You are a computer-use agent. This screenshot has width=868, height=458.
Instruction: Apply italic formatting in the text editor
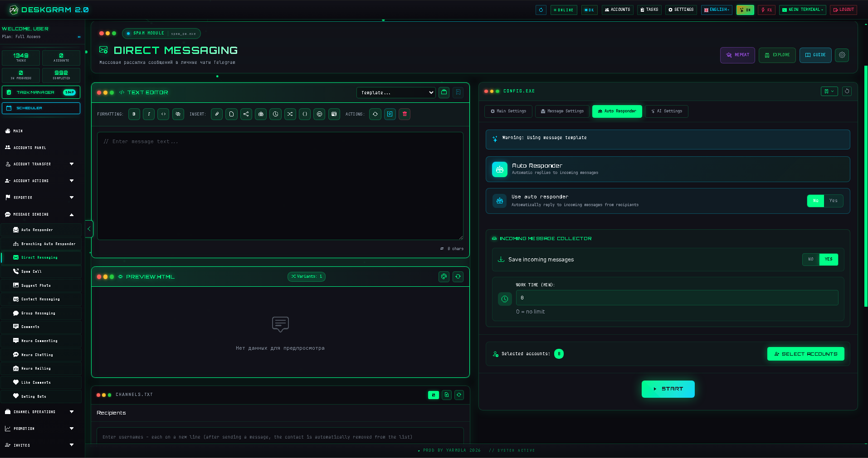click(x=149, y=114)
